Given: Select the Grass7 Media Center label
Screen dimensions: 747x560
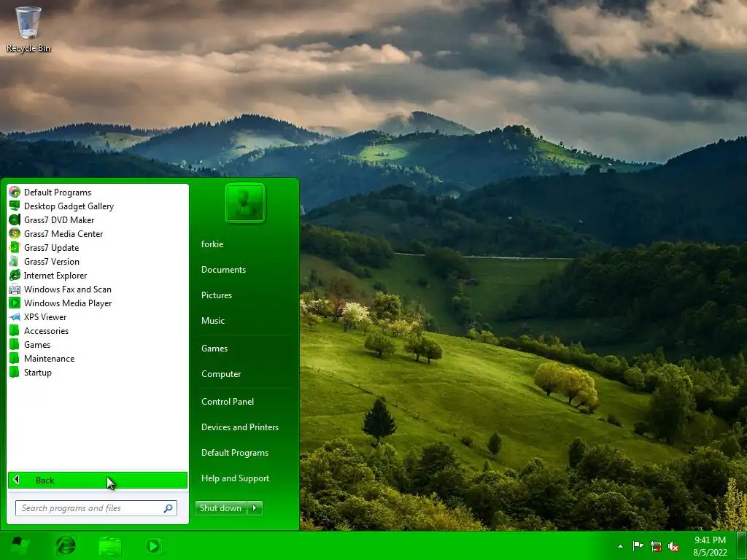Looking at the screenshot, I should [x=63, y=234].
